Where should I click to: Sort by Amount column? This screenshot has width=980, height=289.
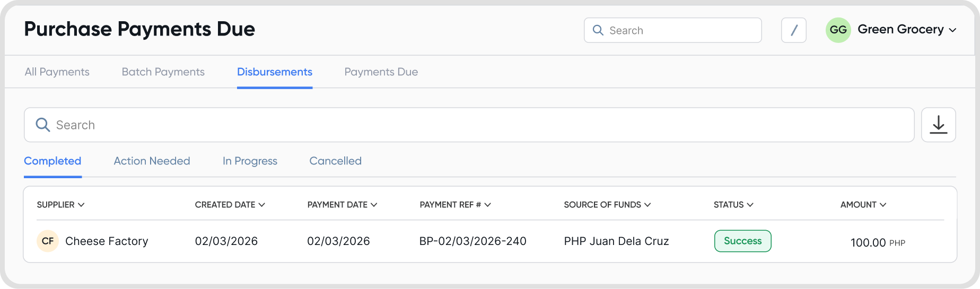[x=863, y=205]
